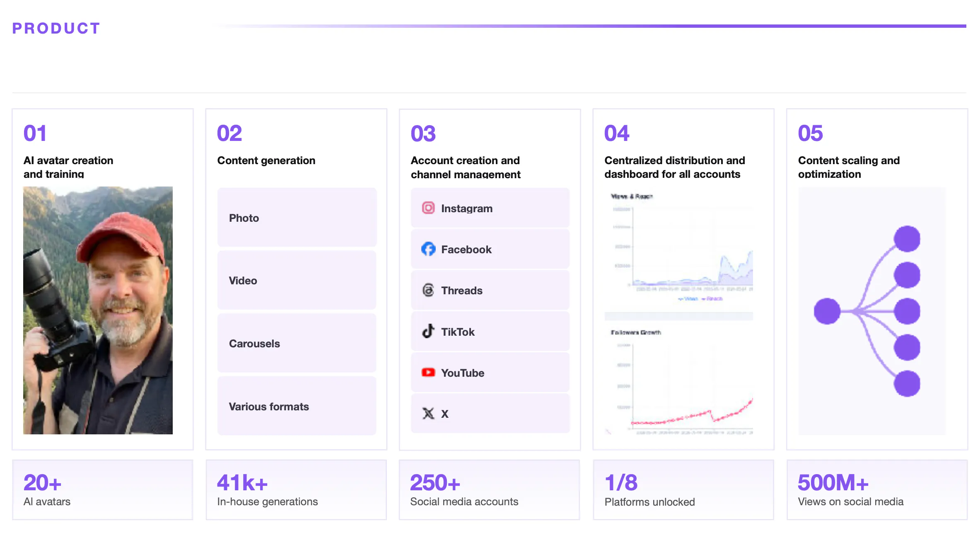The width and height of the screenshot is (980, 533).
Task: Click the step number 01
Action: (x=35, y=133)
